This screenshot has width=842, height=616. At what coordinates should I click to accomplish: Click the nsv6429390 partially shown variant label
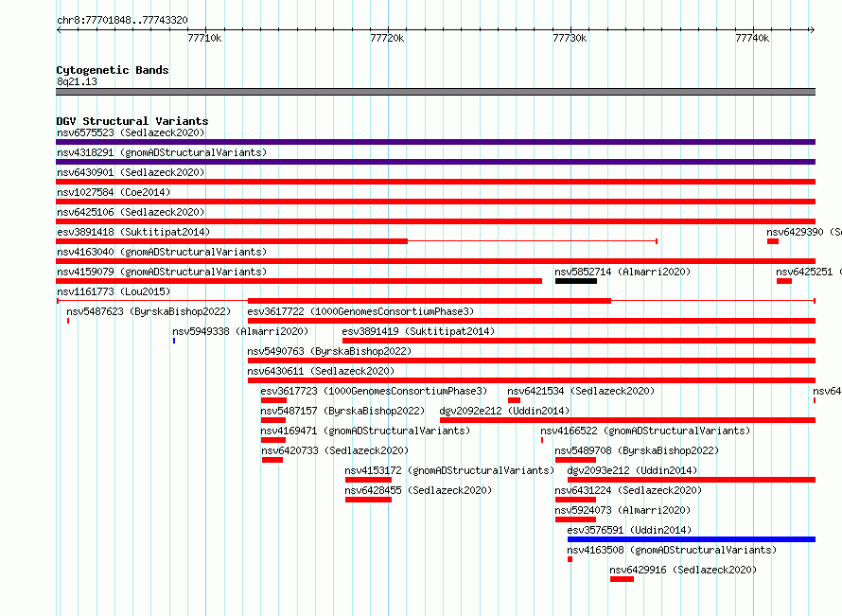pyautogui.click(x=804, y=232)
